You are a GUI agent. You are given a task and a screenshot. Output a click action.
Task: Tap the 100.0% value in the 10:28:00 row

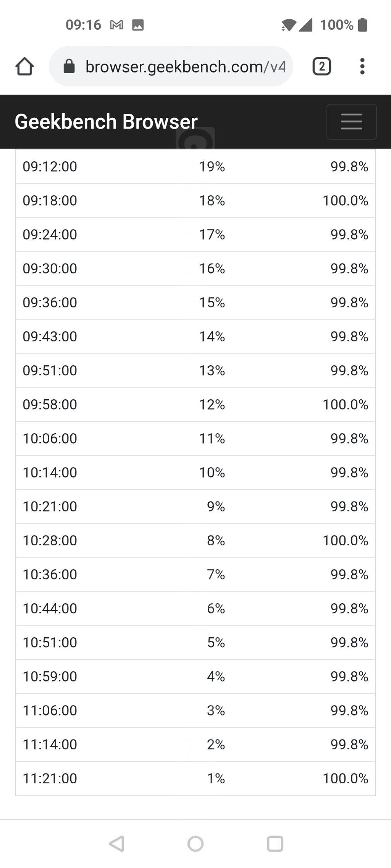345,540
